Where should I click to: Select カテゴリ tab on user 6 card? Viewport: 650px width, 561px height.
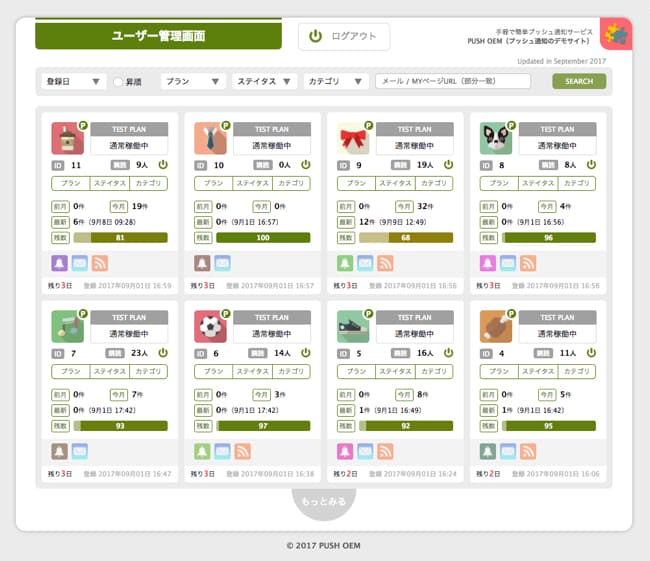point(291,371)
